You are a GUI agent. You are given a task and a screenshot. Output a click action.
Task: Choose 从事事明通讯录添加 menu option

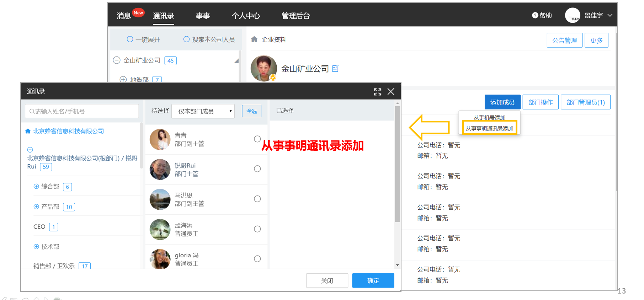click(489, 128)
